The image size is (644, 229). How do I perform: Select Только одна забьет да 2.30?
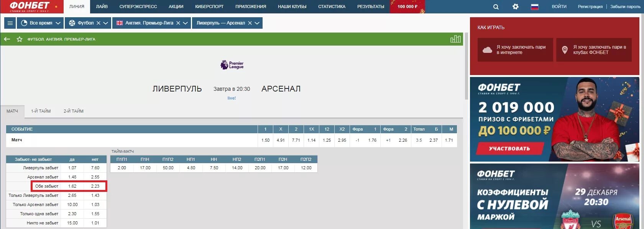click(72, 214)
